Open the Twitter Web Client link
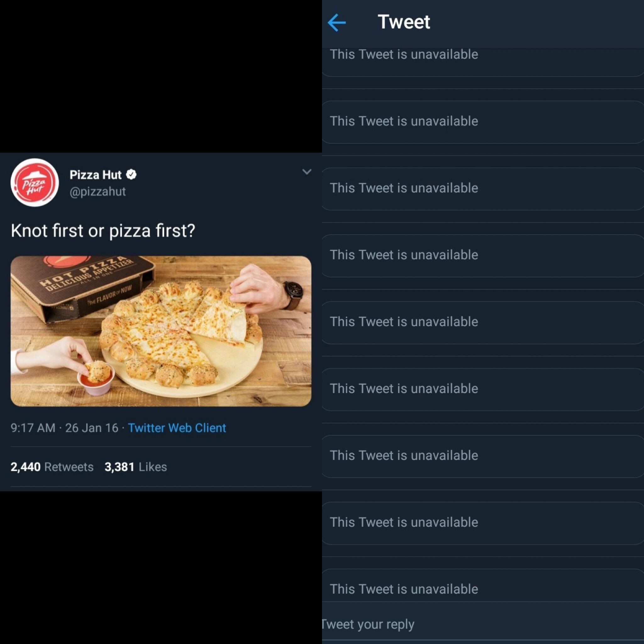 [x=177, y=428]
